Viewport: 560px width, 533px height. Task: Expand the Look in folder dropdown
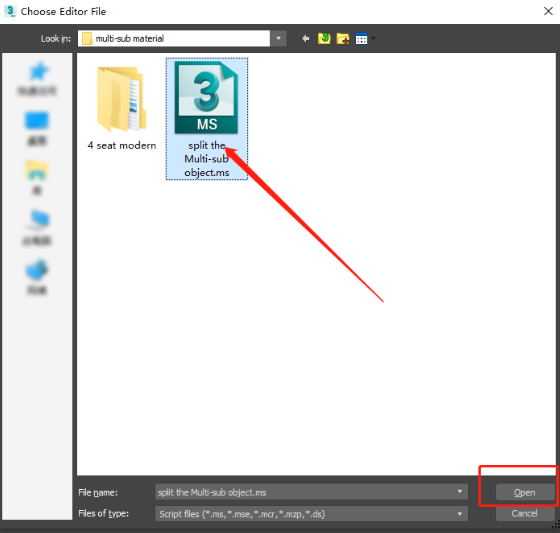279,38
